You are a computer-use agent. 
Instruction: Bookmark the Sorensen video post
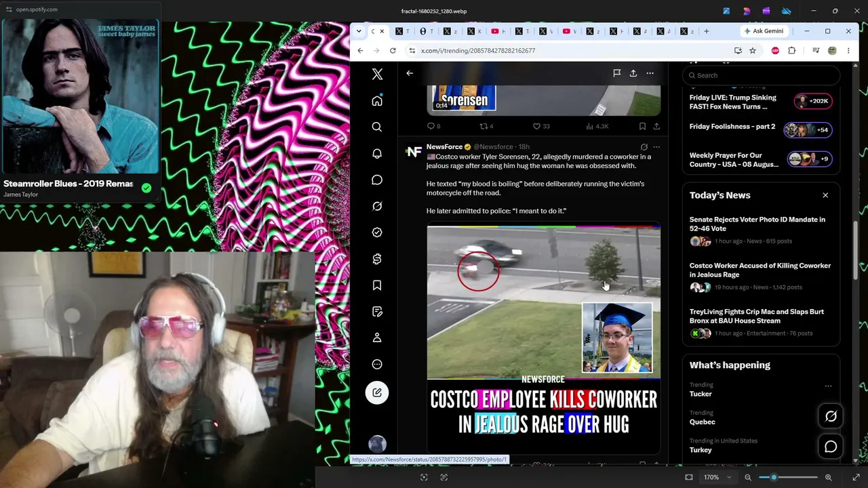642,126
